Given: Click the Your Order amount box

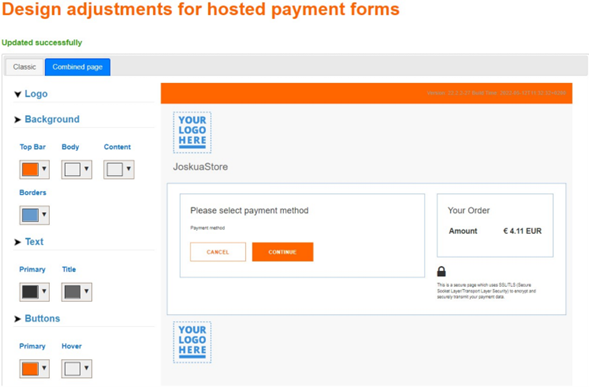Looking at the screenshot, I should click(x=495, y=225).
